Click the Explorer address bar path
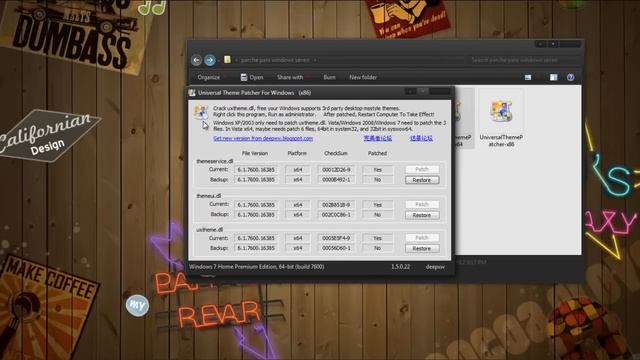Image resolution: width=640 pixels, height=360 pixels. [x=275, y=60]
